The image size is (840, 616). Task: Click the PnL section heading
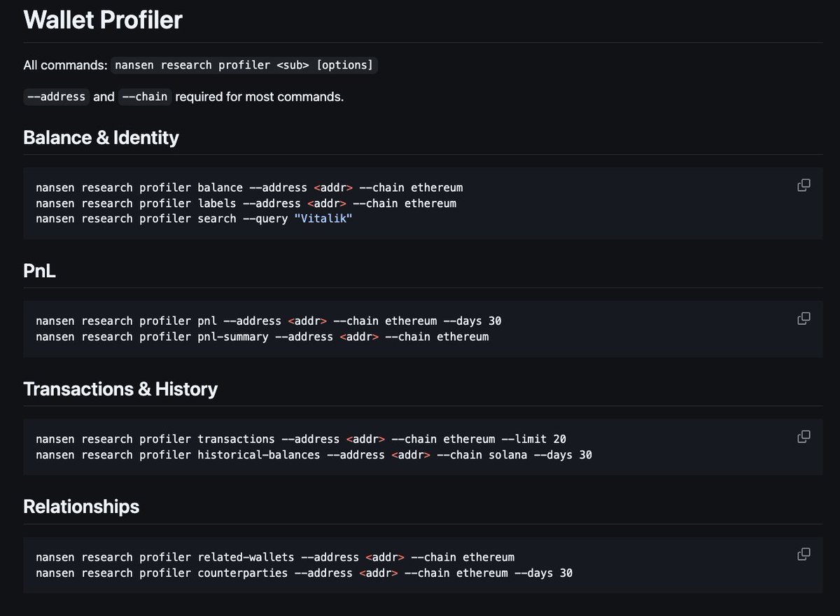39,271
